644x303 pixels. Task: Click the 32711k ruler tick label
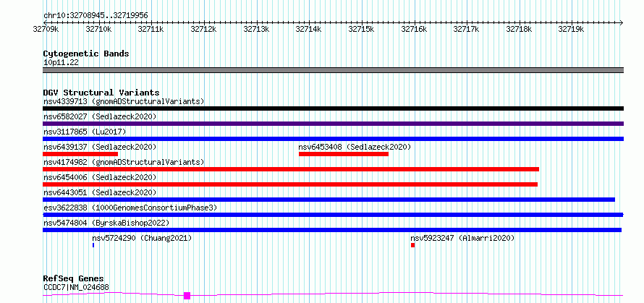(151, 29)
